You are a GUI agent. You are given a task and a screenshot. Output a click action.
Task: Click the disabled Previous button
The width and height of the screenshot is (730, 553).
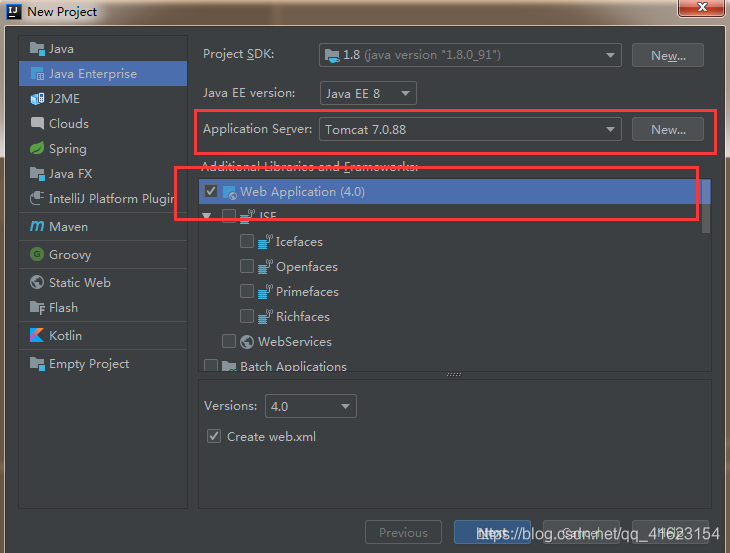click(x=403, y=532)
